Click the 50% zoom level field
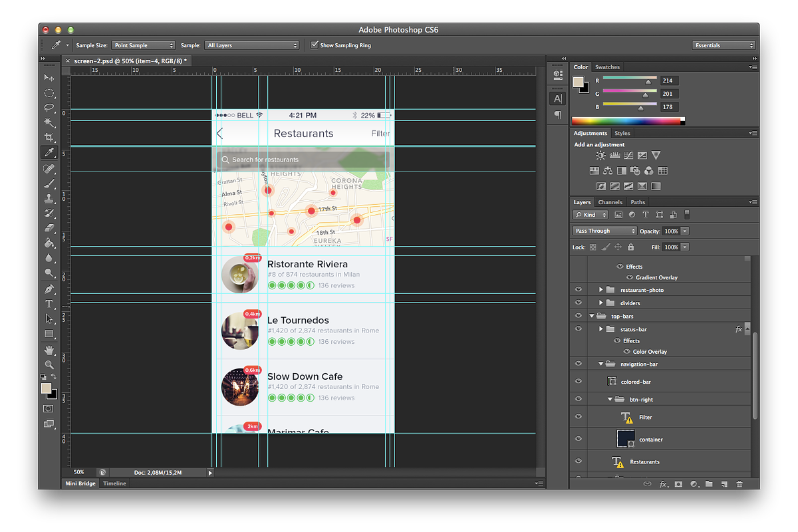The height and width of the screenshot is (532, 798). (79, 472)
